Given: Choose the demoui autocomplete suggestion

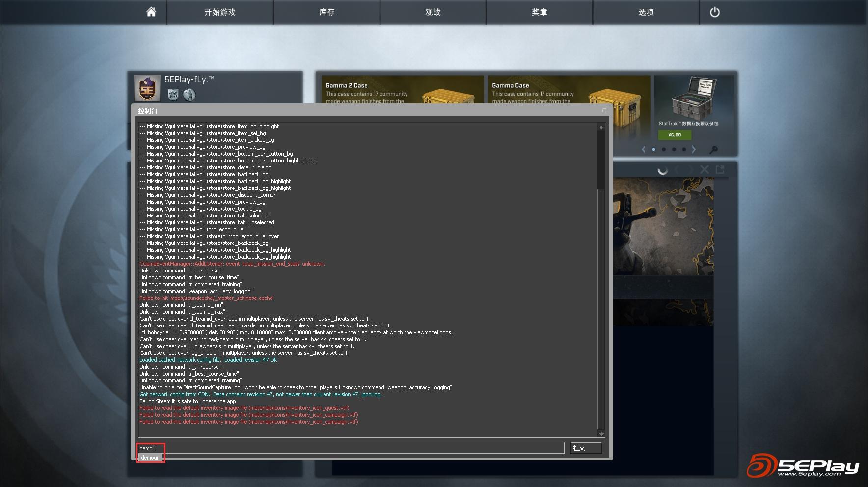Looking at the screenshot, I should tap(150, 457).
